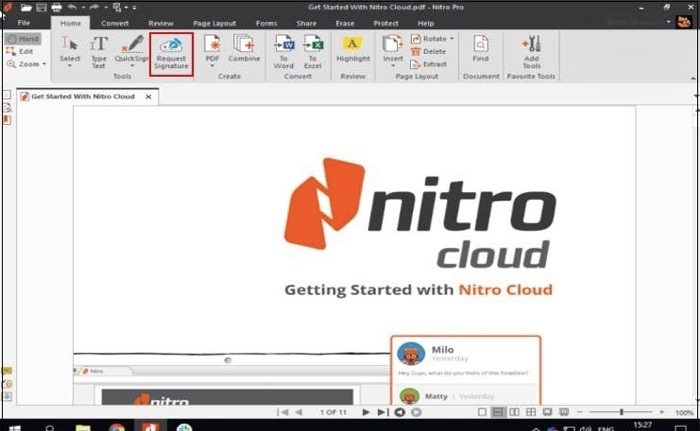Convert document To Word

point(283,53)
